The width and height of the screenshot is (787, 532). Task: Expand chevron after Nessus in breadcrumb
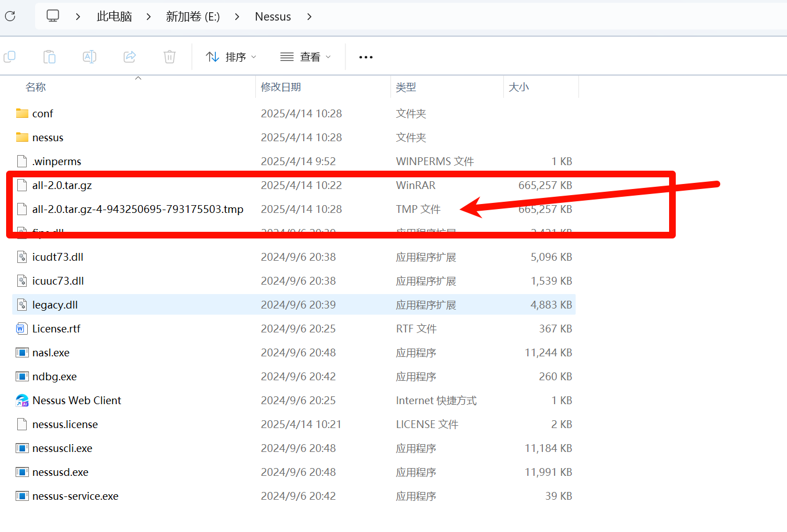click(x=309, y=17)
